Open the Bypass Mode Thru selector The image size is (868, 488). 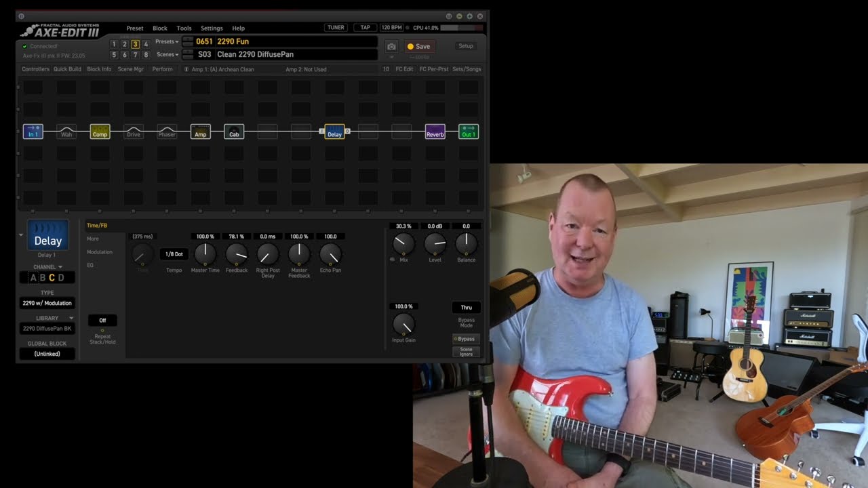(x=467, y=308)
